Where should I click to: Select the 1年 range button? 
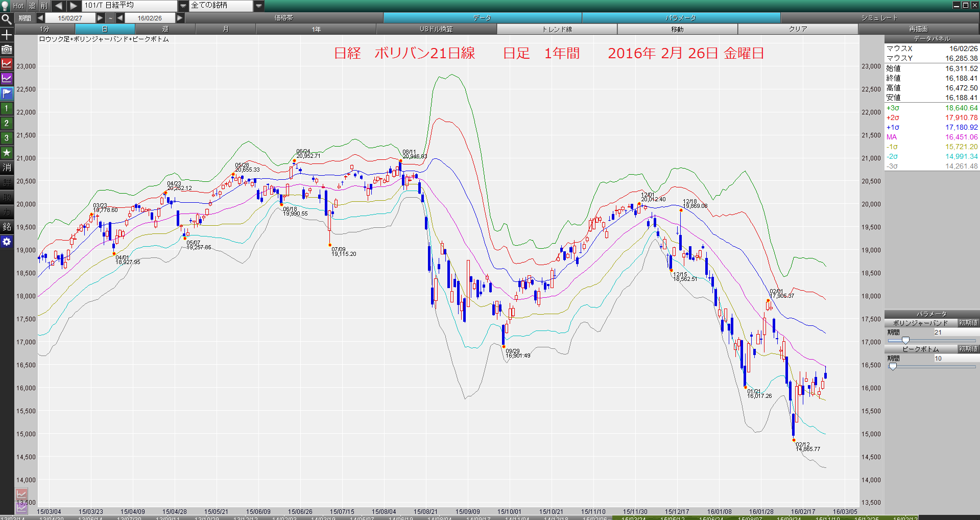316,29
